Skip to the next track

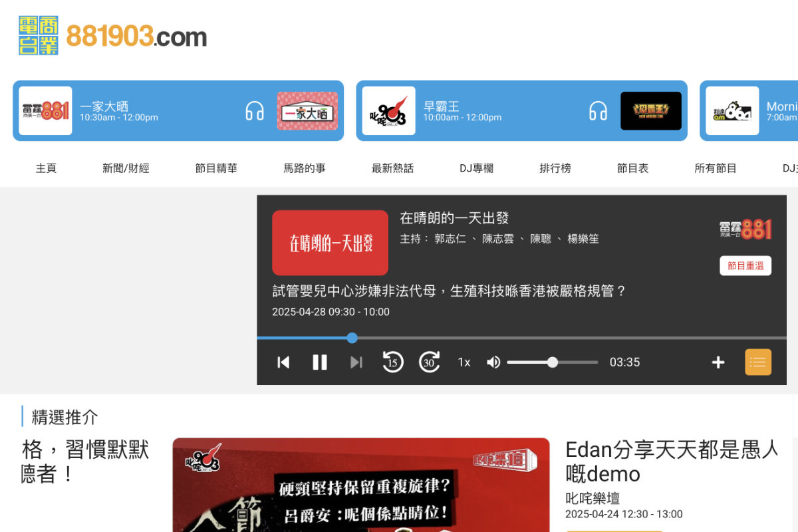tap(356, 362)
